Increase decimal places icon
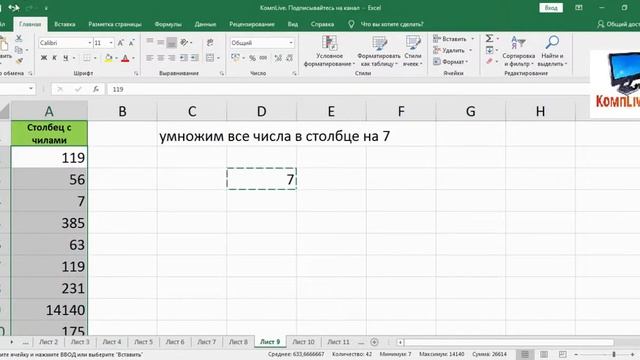The width and height of the screenshot is (640, 360). pyautogui.click(x=278, y=58)
